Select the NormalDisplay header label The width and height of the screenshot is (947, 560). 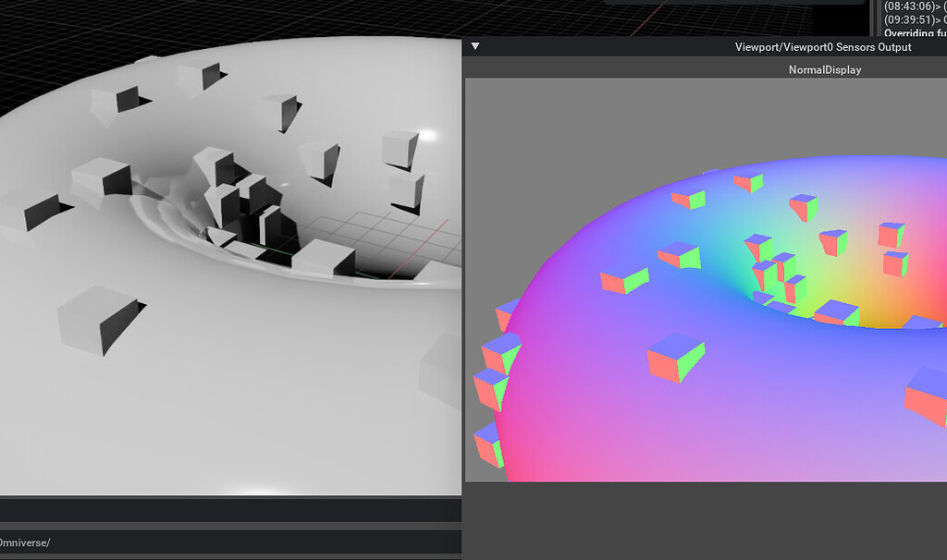point(826,68)
